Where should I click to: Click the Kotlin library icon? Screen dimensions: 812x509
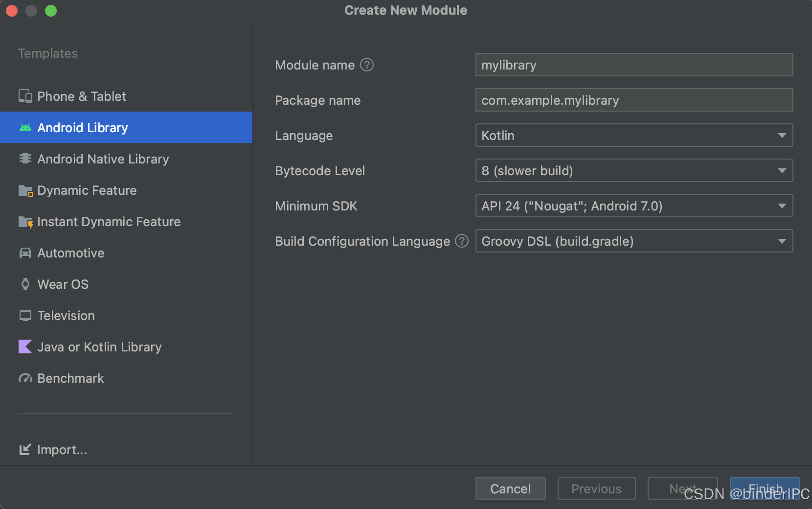pos(25,347)
